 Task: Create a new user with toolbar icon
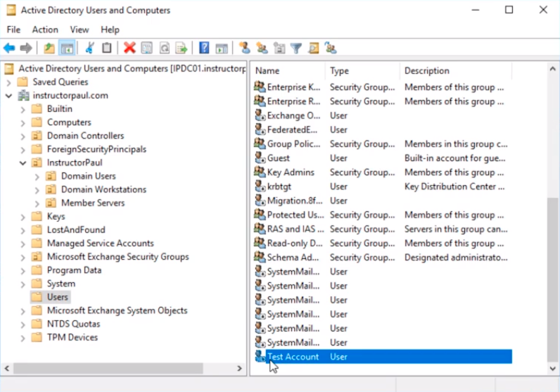click(x=245, y=48)
